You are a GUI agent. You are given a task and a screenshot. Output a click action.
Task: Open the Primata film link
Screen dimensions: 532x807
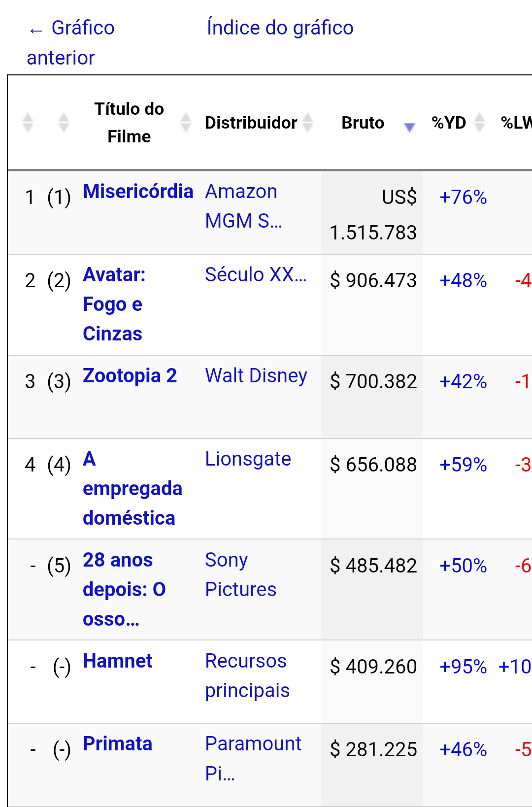(117, 743)
